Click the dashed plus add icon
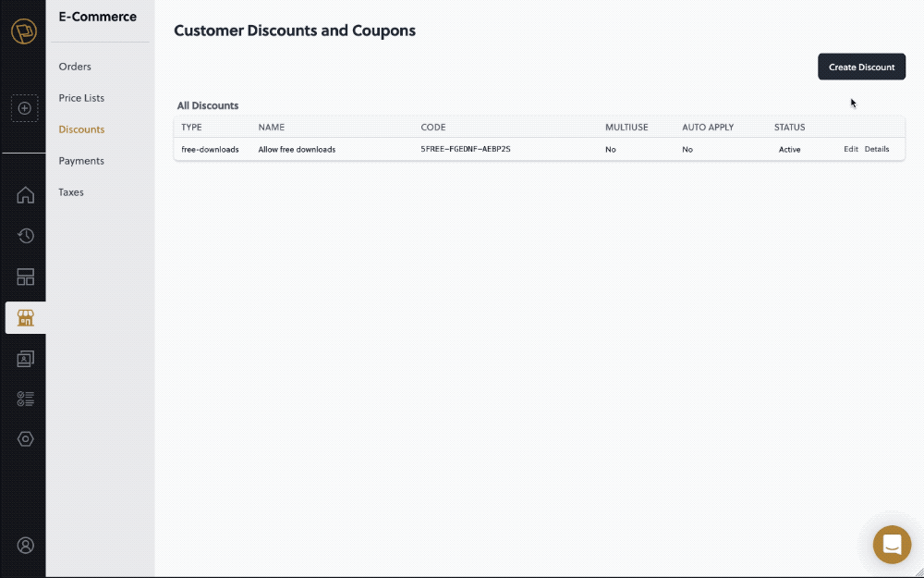The width and height of the screenshot is (924, 578). [25, 108]
